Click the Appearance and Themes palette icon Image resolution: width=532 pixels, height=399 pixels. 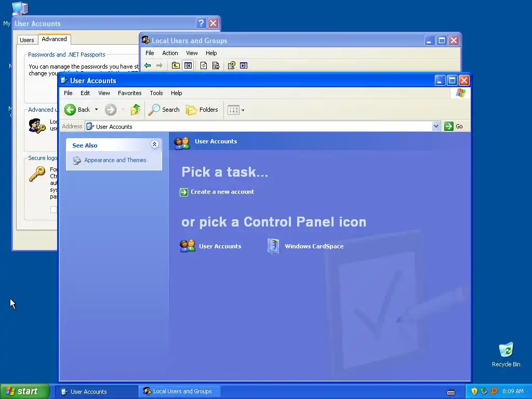tap(77, 160)
